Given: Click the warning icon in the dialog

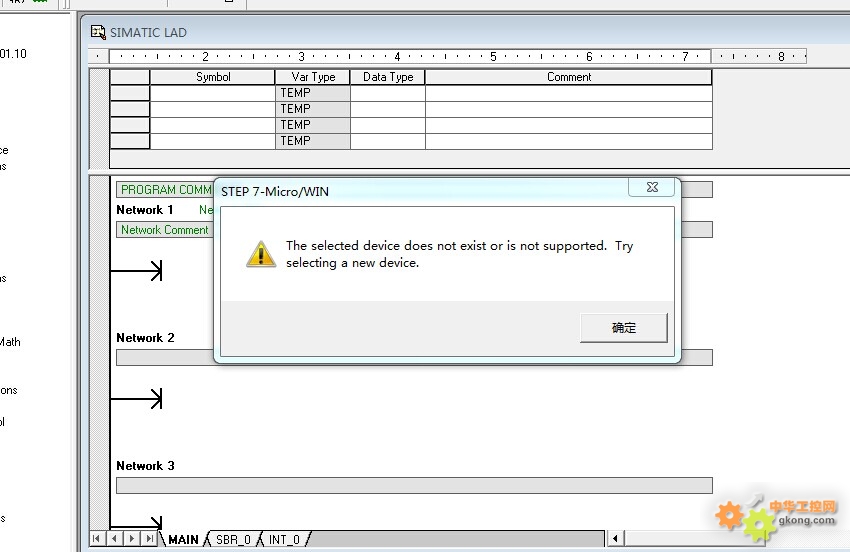Looking at the screenshot, I should [261, 254].
